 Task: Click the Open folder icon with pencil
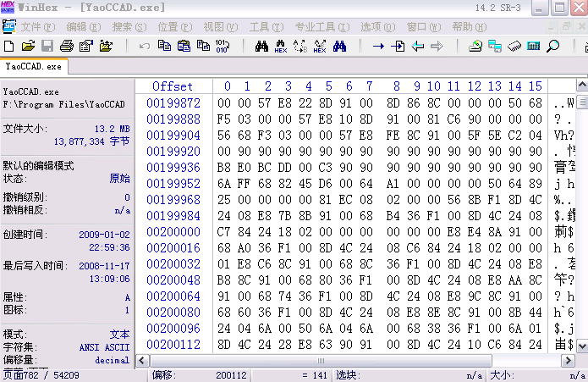[106, 46]
